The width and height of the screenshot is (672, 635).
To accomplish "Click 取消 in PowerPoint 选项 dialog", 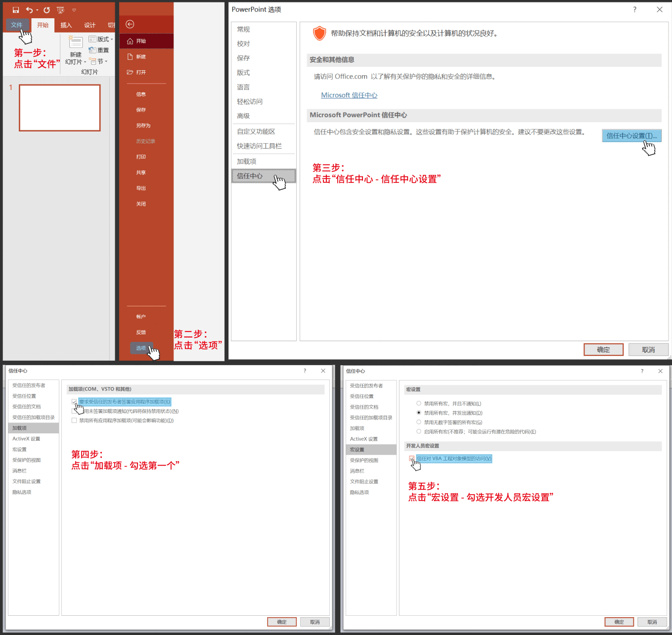I will point(648,349).
